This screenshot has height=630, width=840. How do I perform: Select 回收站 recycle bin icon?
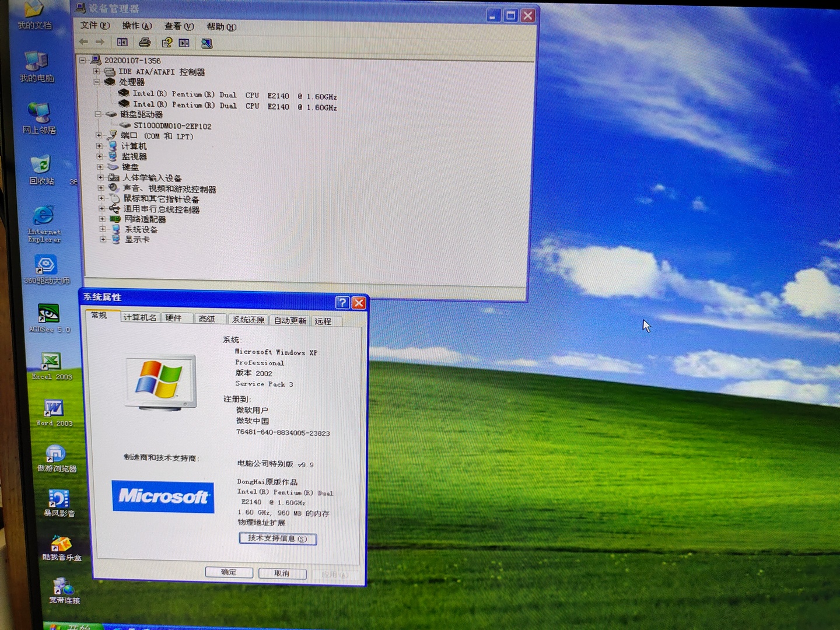[41, 170]
